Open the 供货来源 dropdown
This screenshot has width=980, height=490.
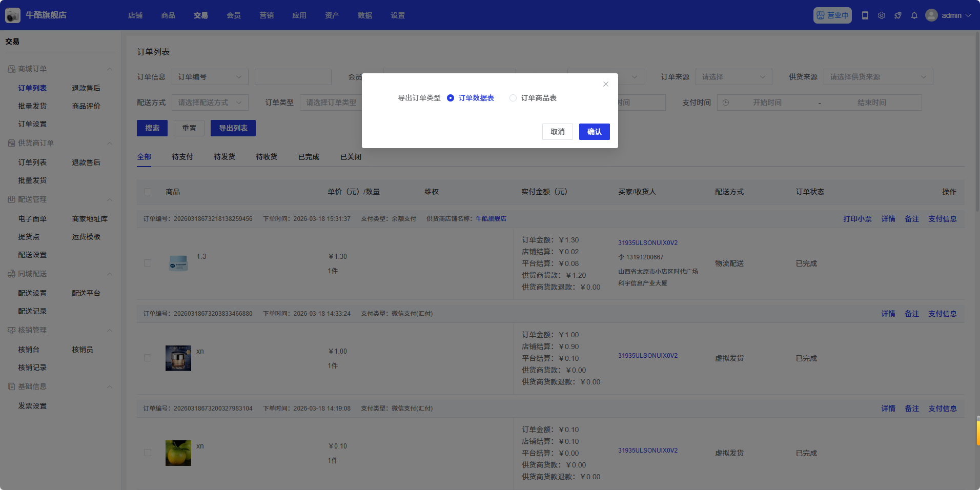pyautogui.click(x=877, y=77)
